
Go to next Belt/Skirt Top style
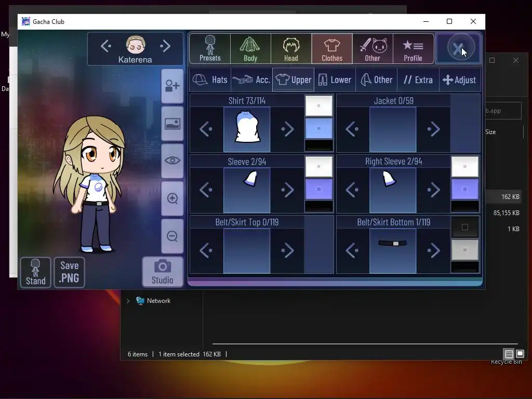click(x=287, y=250)
